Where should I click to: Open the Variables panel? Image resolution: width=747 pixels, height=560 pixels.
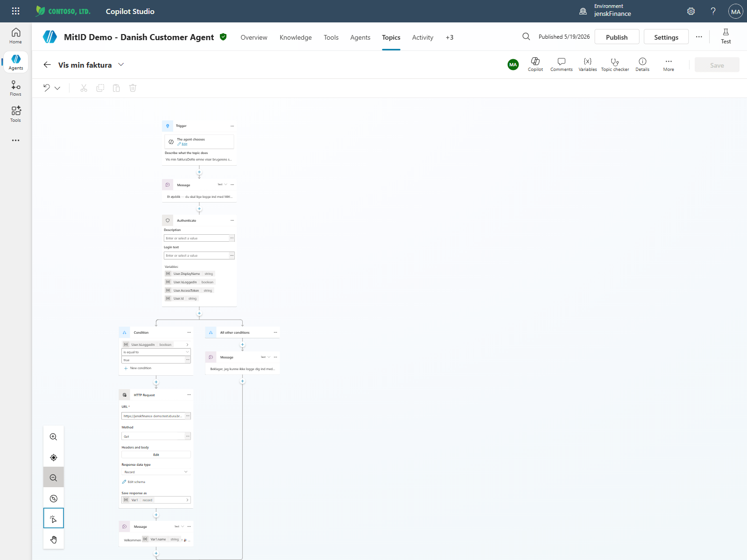[x=587, y=64]
